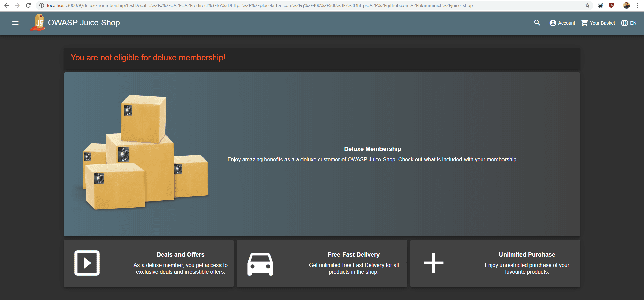Open the browser profile avatar
This screenshot has width=644, height=300.
pos(627,5)
